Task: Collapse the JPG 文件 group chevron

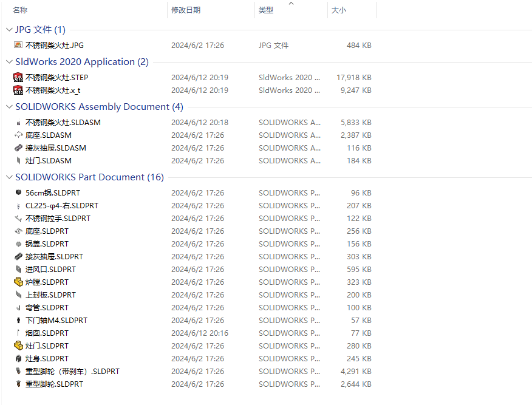Action: pos(10,30)
